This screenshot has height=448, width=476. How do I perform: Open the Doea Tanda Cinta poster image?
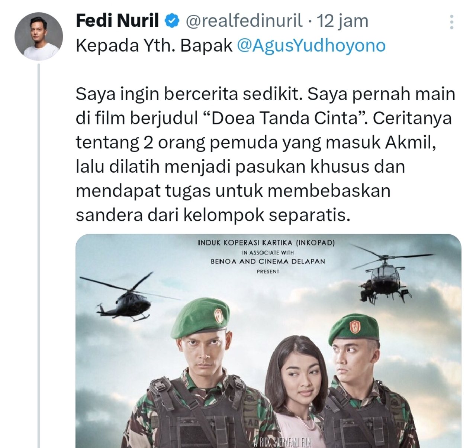click(268, 341)
